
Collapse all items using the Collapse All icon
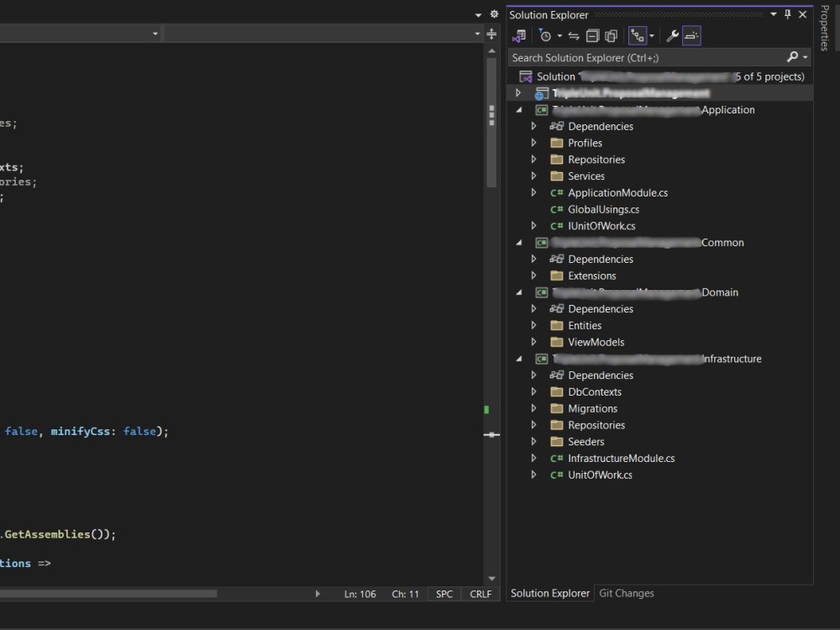click(x=593, y=35)
